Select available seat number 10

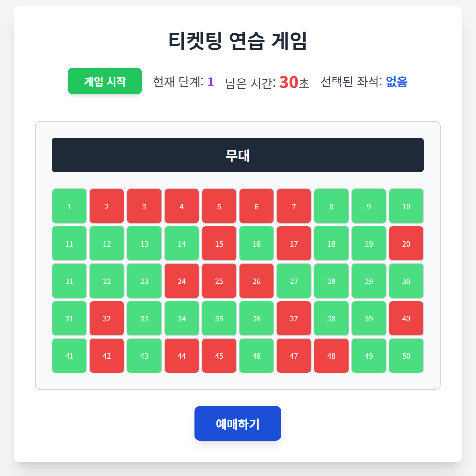(406, 206)
